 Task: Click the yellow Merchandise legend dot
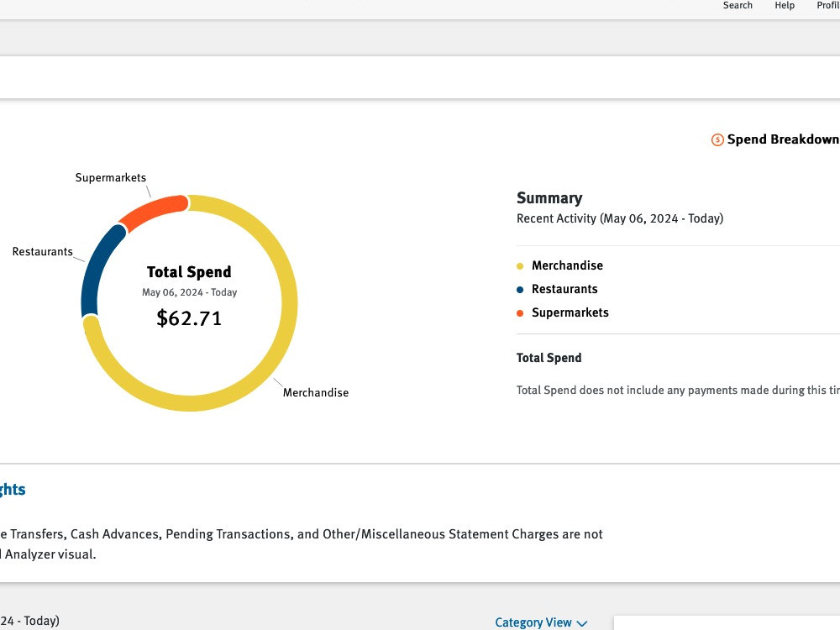pyautogui.click(x=520, y=265)
